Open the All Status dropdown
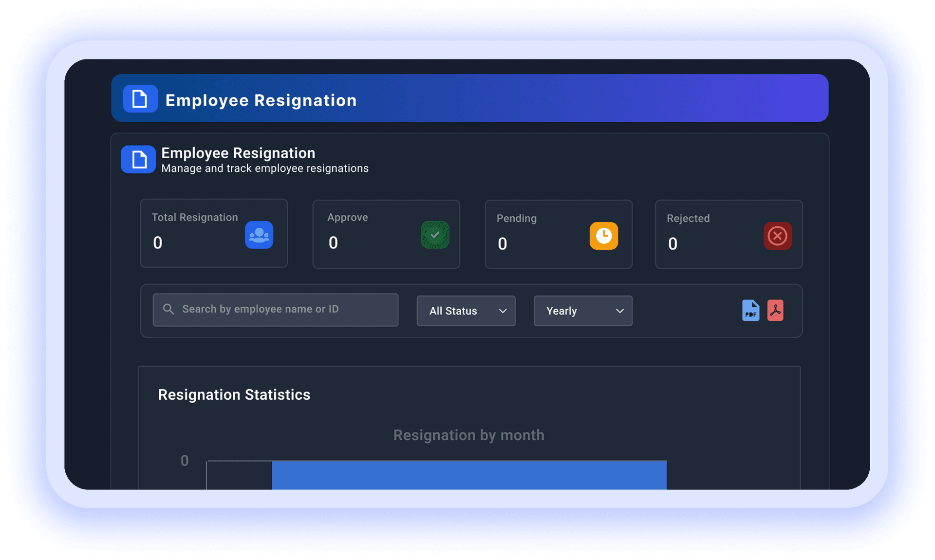 tap(466, 311)
